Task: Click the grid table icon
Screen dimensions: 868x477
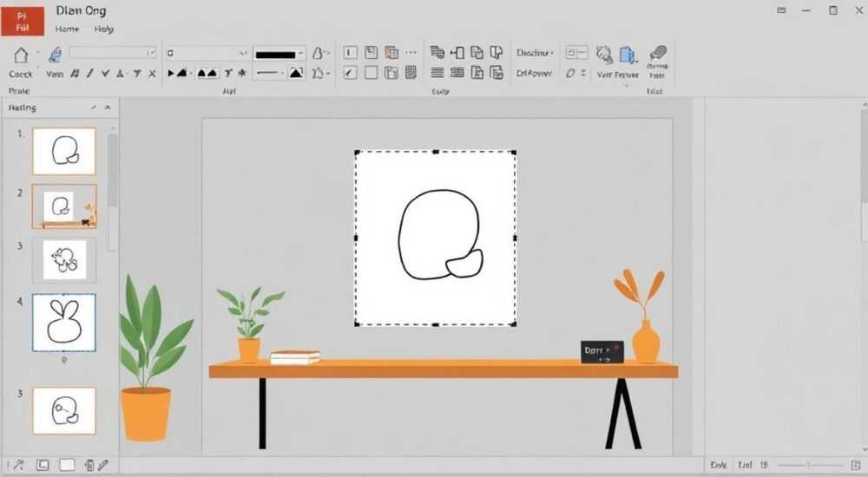Action: click(x=411, y=73)
